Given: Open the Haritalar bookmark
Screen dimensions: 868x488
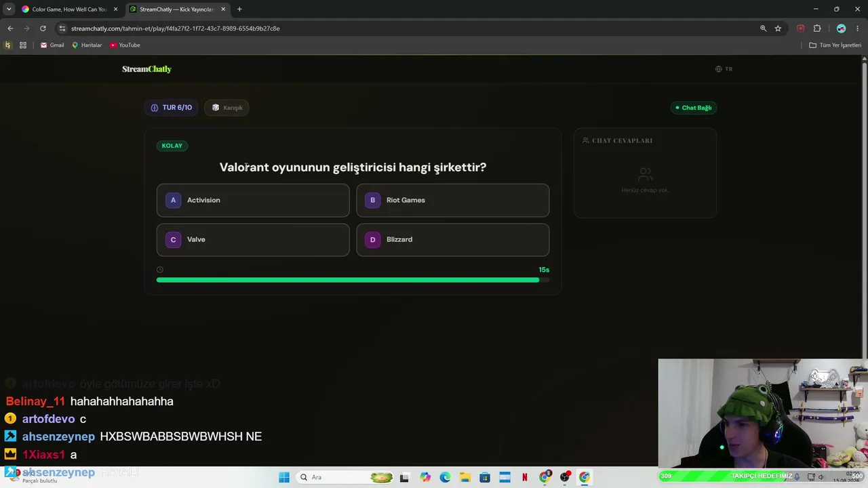Looking at the screenshot, I should [87, 45].
